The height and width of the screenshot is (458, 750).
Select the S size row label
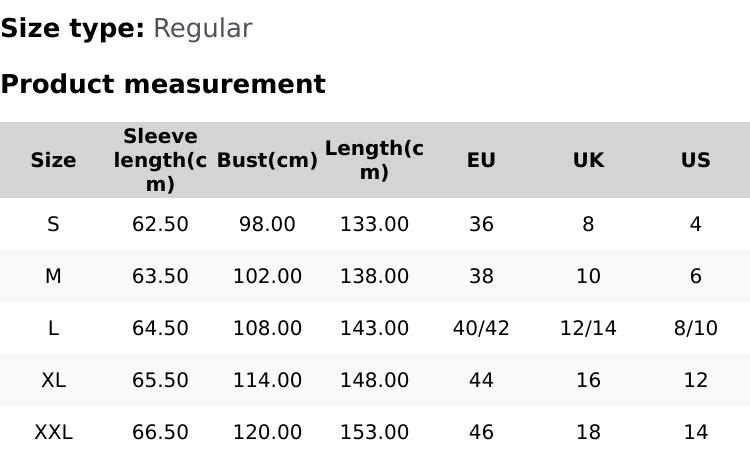tap(53, 224)
